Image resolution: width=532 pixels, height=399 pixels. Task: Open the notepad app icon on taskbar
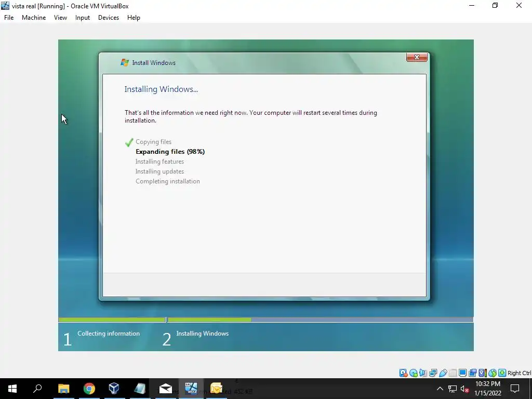coord(140,389)
